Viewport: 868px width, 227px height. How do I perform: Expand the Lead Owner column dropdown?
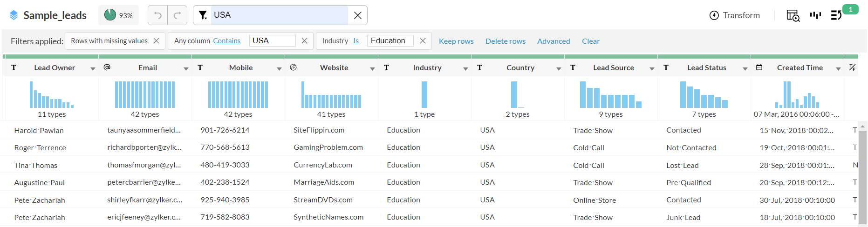coord(93,68)
